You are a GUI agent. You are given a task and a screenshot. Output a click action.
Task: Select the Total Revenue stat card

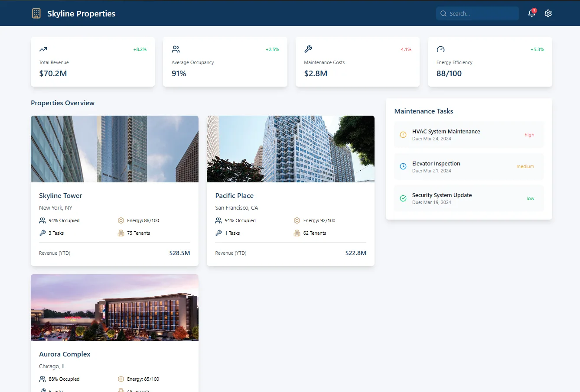point(93,62)
